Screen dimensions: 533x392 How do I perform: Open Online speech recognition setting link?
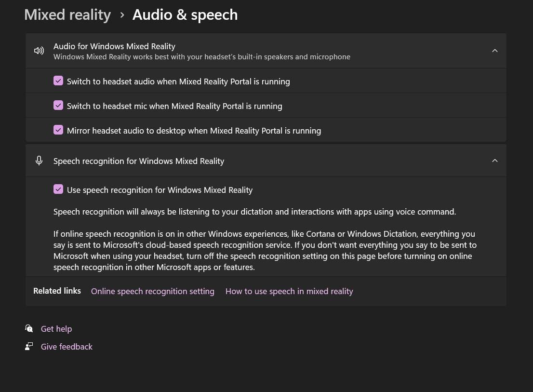(153, 291)
